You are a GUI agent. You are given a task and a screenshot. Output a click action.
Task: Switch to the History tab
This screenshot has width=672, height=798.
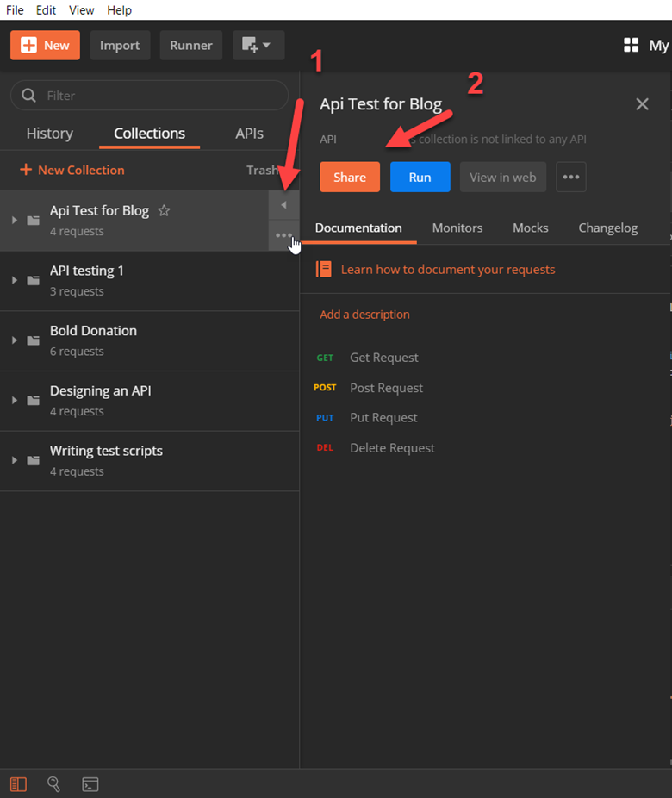pyautogui.click(x=49, y=134)
